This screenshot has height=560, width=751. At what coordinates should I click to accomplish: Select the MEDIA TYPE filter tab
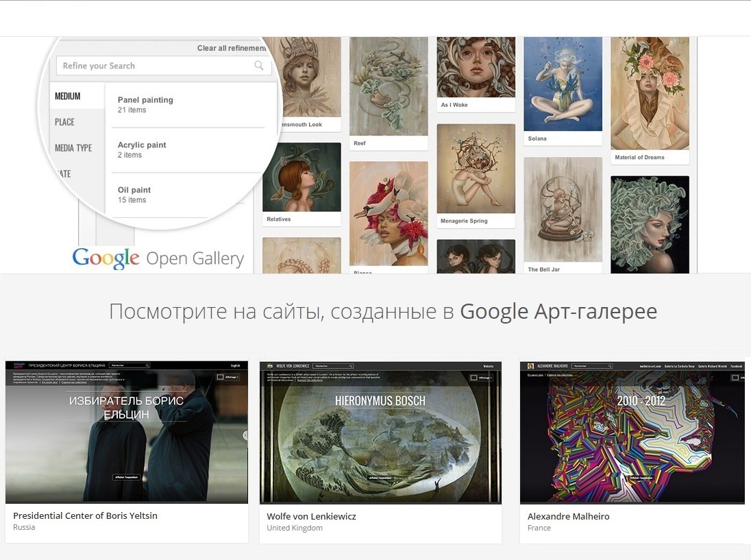[x=73, y=147]
